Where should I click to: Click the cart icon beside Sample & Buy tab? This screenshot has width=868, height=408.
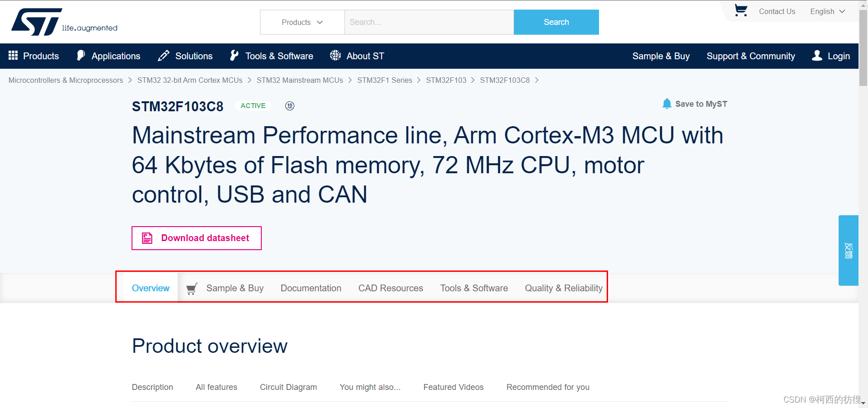pyautogui.click(x=192, y=289)
